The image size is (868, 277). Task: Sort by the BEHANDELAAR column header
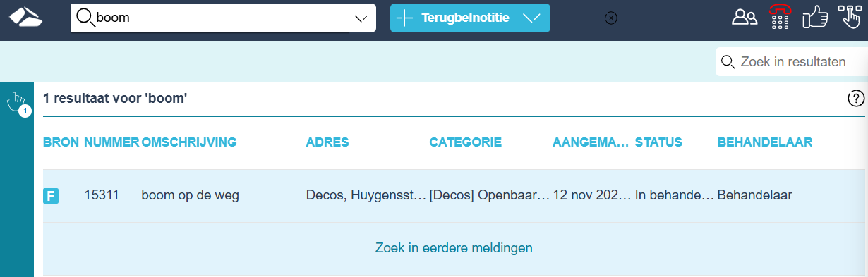[765, 142]
